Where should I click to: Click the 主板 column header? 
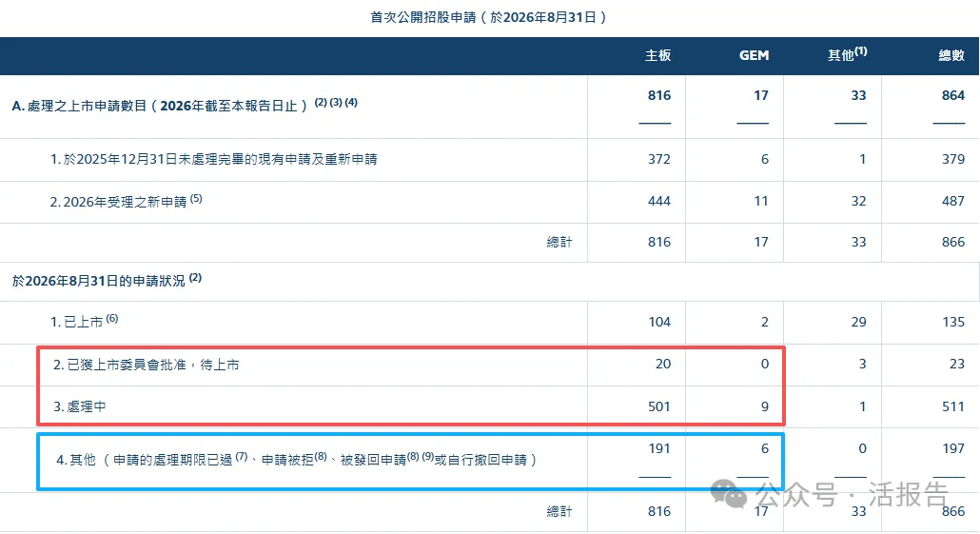(x=658, y=55)
